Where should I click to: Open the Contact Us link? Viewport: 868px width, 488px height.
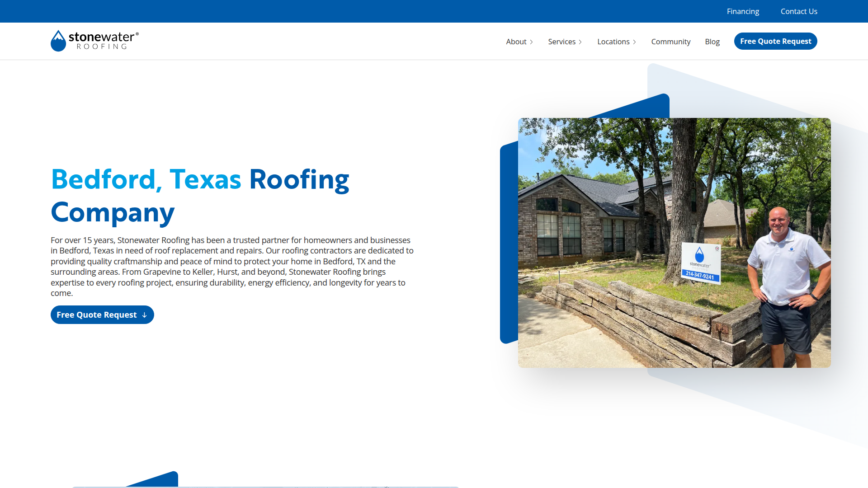pos(799,11)
